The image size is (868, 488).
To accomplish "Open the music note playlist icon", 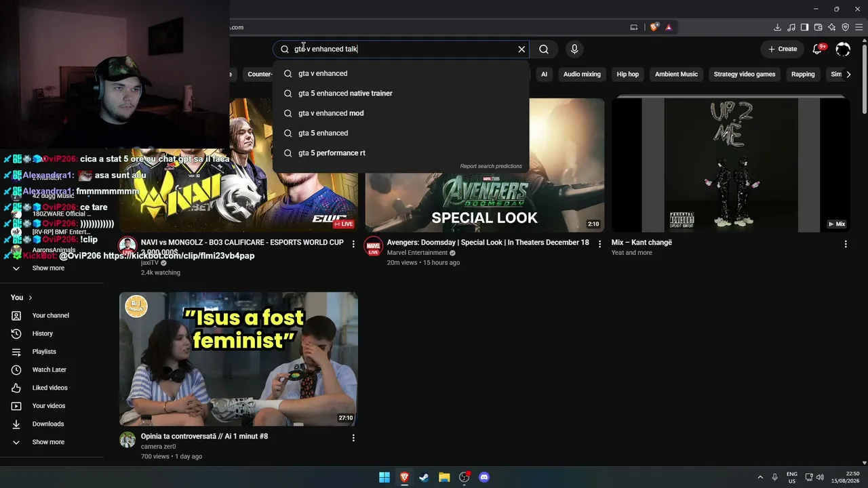I will (x=791, y=27).
